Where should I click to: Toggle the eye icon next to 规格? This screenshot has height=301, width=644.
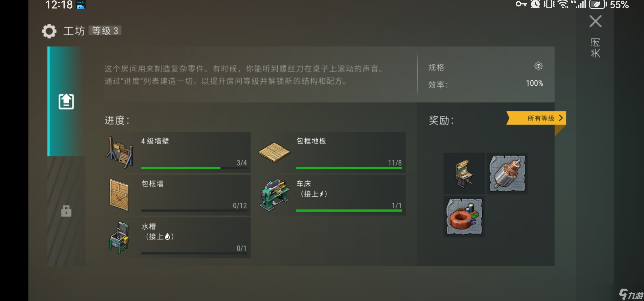(538, 66)
